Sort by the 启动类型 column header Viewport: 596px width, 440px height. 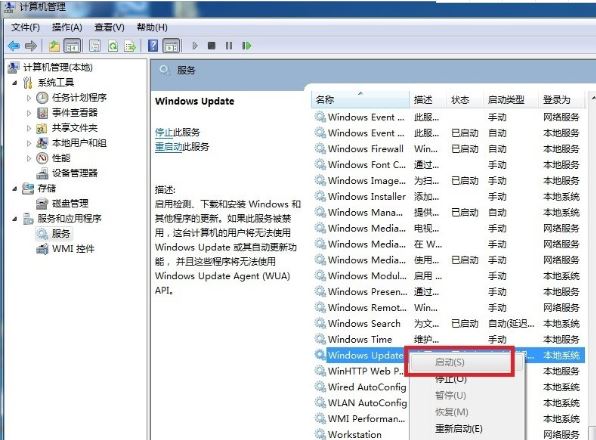(x=510, y=100)
